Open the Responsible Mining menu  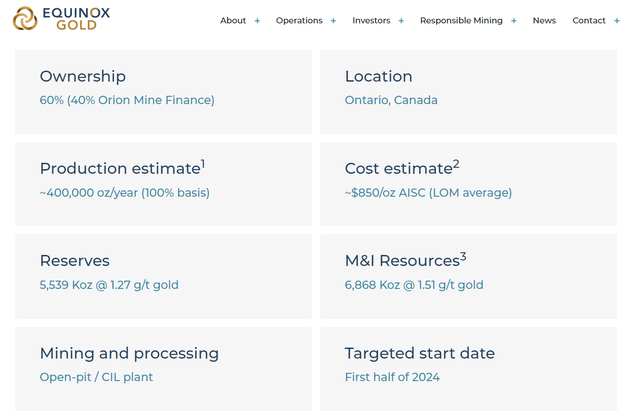(462, 21)
